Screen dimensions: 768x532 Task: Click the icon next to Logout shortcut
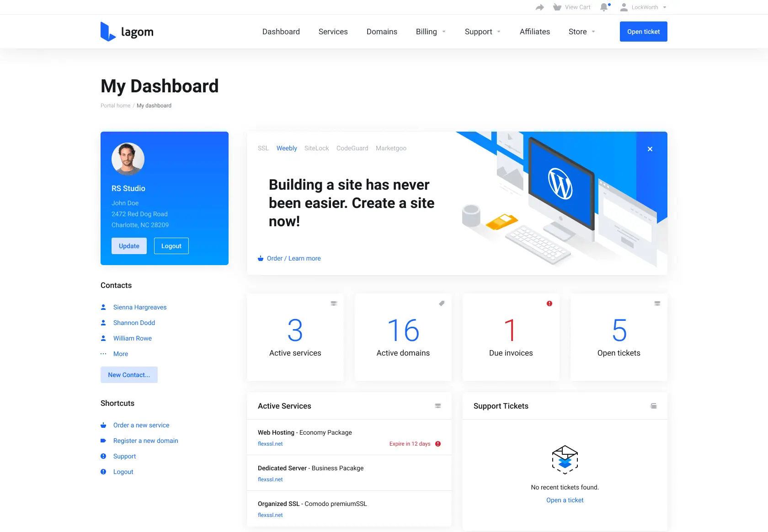(103, 472)
